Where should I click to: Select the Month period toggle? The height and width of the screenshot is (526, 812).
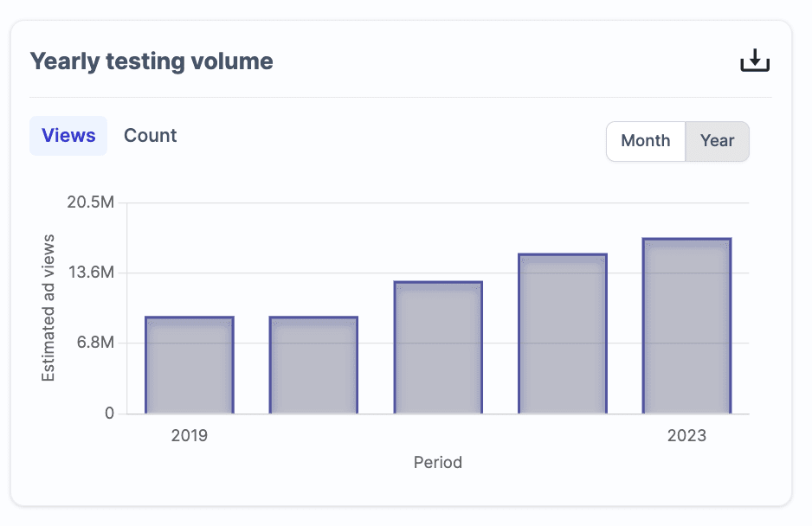646,141
